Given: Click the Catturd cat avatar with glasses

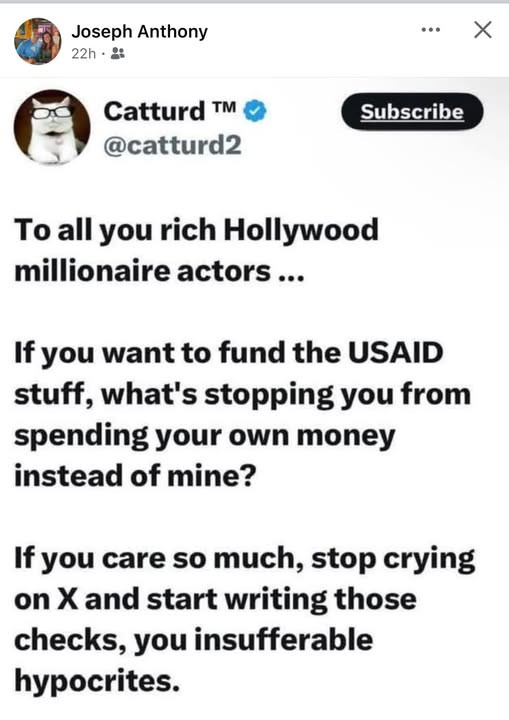Looking at the screenshot, I should point(52,127).
